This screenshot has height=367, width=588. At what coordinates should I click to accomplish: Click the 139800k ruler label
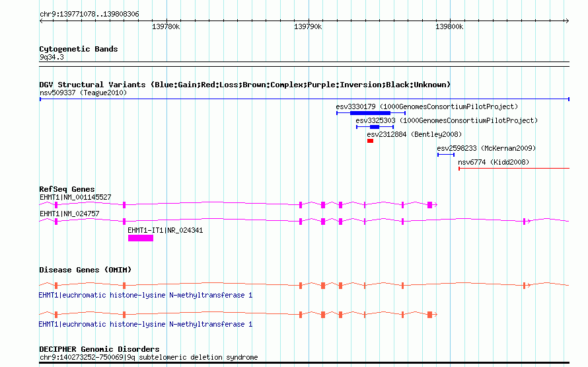click(449, 27)
